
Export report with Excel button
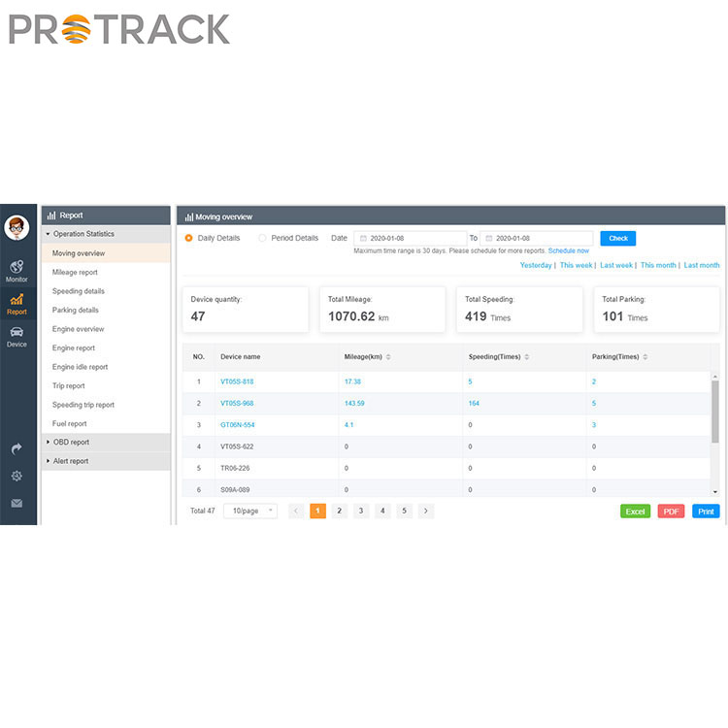[x=635, y=512]
